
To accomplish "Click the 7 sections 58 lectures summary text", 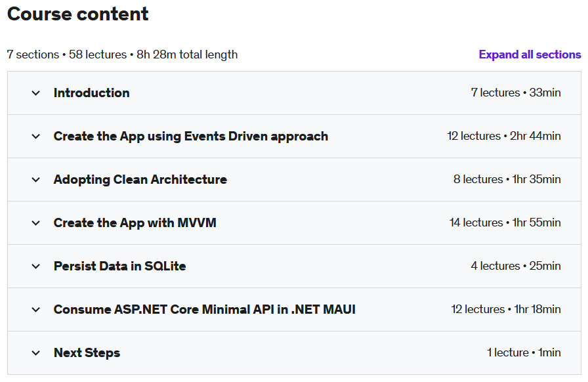I will pos(122,54).
